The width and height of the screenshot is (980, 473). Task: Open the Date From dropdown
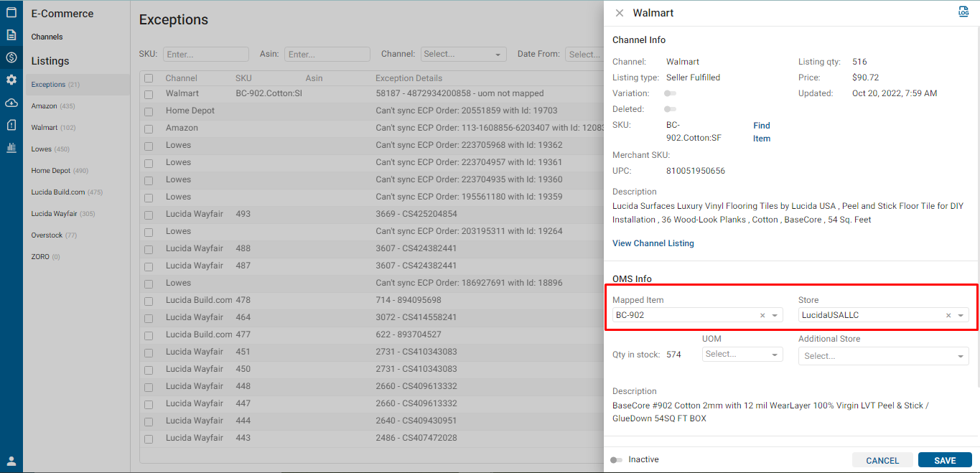584,54
